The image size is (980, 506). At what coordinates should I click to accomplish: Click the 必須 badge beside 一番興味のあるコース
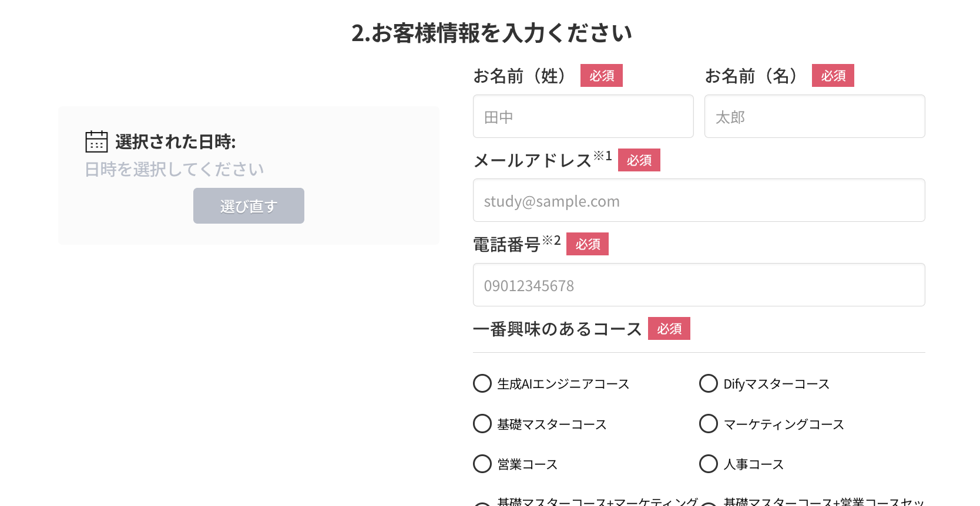click(x=669, y=329)
